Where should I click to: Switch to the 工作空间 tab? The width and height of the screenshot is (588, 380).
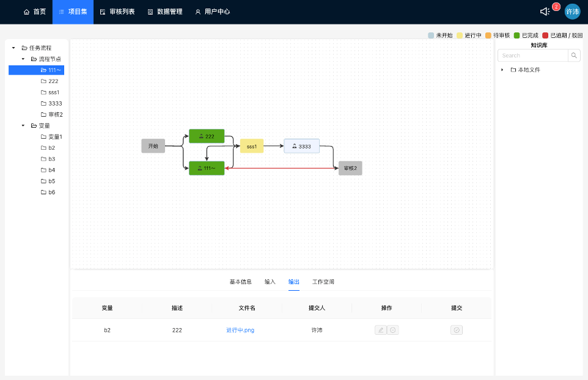[323, 282]
